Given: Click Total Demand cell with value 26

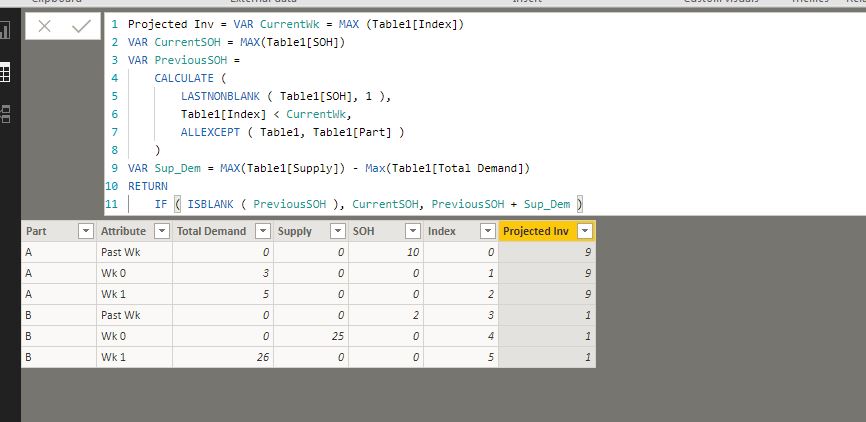Looking at the screenshot, I should tap(223, 357).
